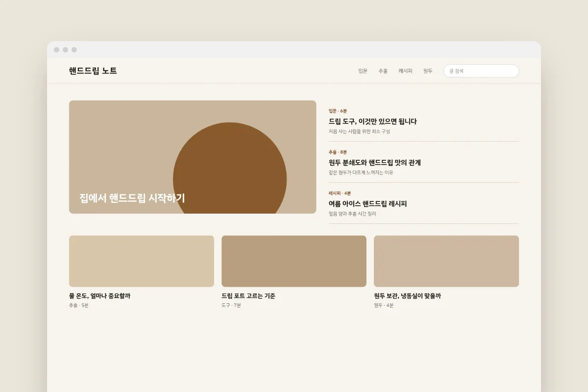Viewport: 588px width, 392px height.
Task: Click the 추출 · 5분 card meta
Action: click(79, 305)
